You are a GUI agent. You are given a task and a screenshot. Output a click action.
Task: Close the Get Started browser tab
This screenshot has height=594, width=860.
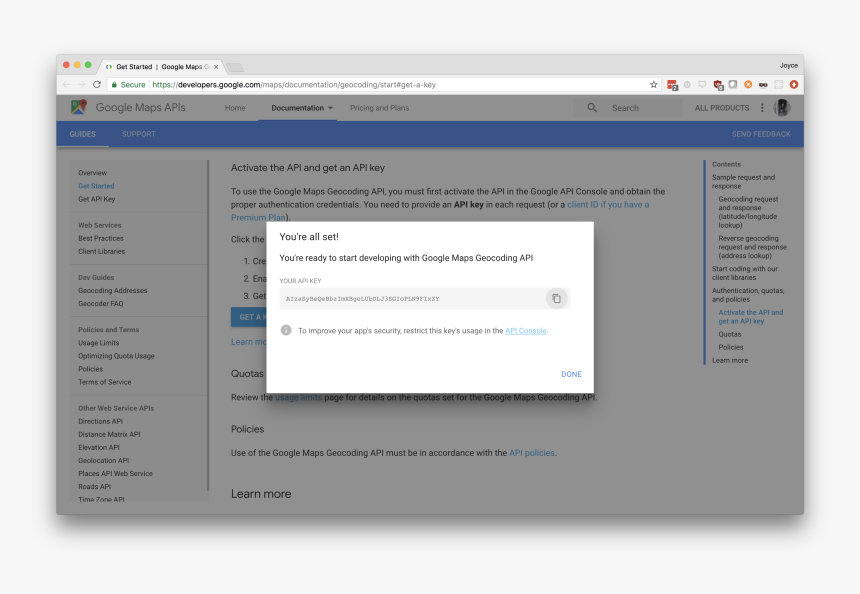(x=216, y=67)
